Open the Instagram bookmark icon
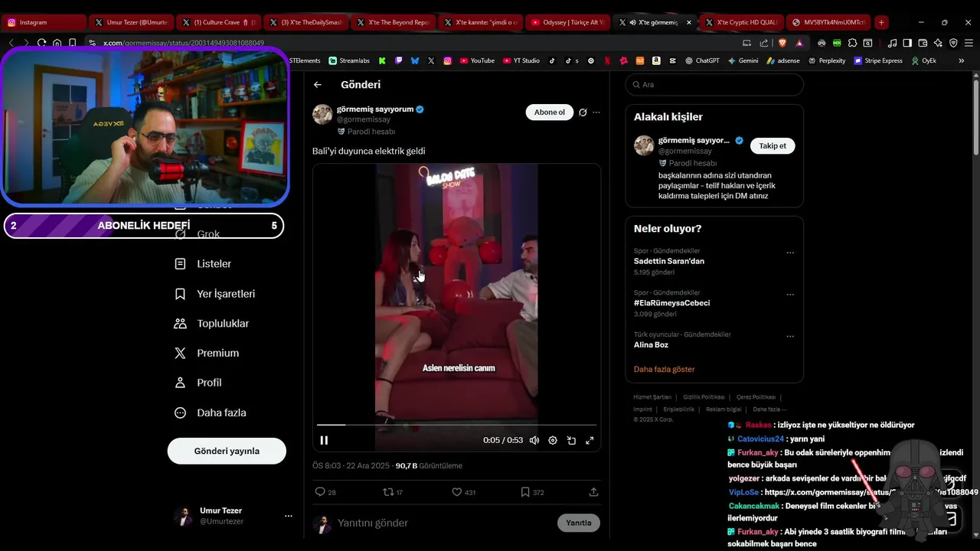This screenshot has width=980, height=551. [x=447, y=60]
